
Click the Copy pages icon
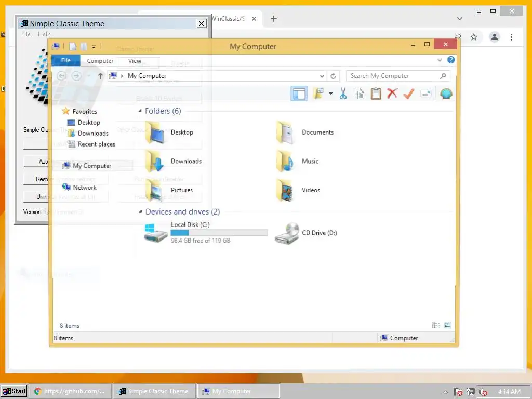tap(360, 94)
